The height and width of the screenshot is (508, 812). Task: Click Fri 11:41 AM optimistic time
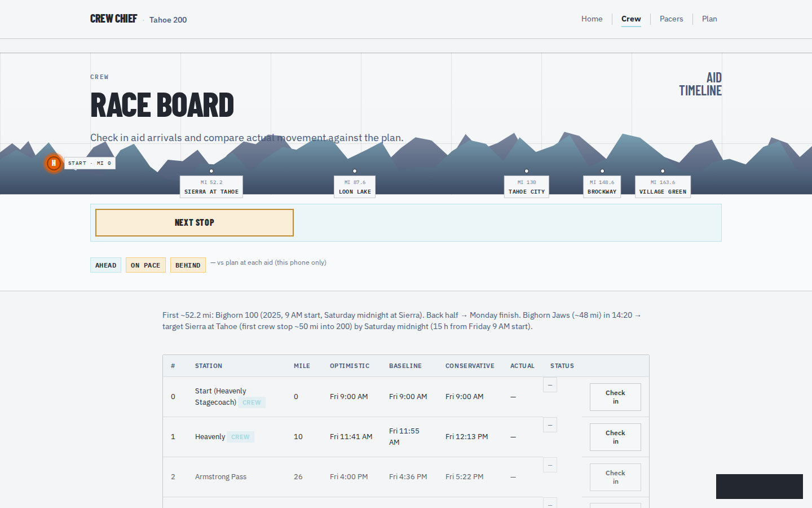click(x=351, y=437)
